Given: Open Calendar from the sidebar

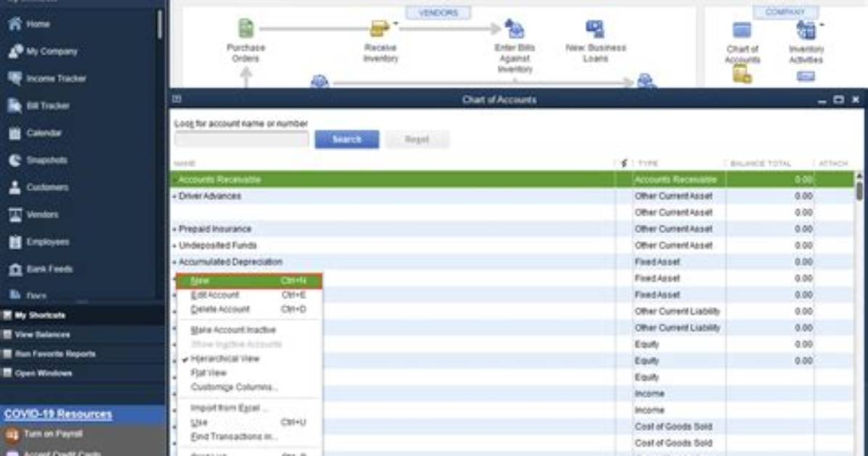Looking at the screenshot, I should coord(34,133).
